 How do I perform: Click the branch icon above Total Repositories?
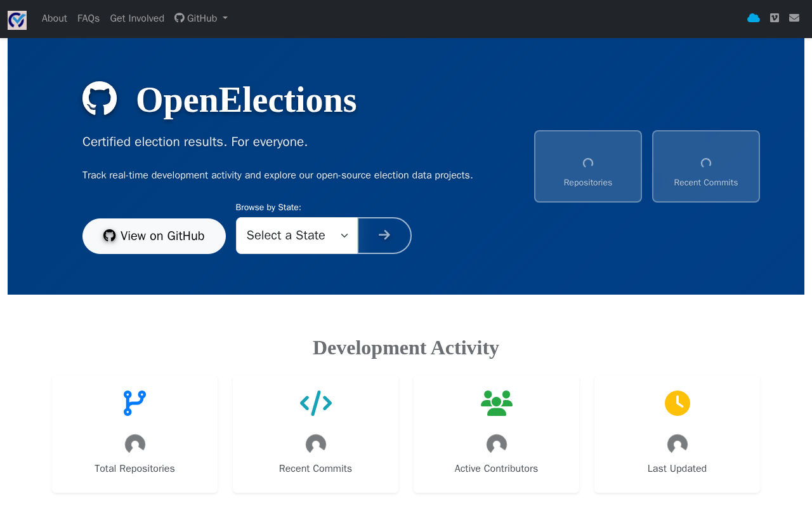point(134,403)
